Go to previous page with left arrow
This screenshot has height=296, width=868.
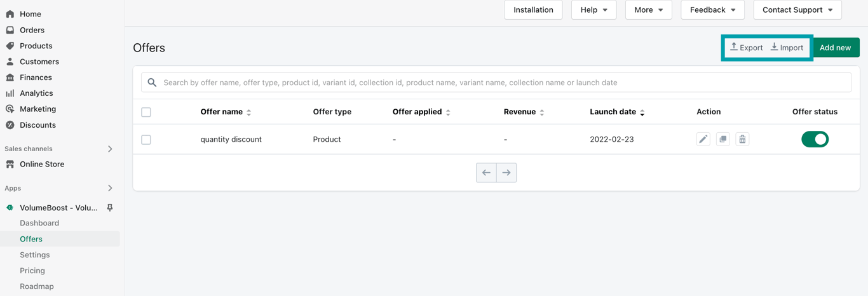pyautogui.click(x=486, y=173)
